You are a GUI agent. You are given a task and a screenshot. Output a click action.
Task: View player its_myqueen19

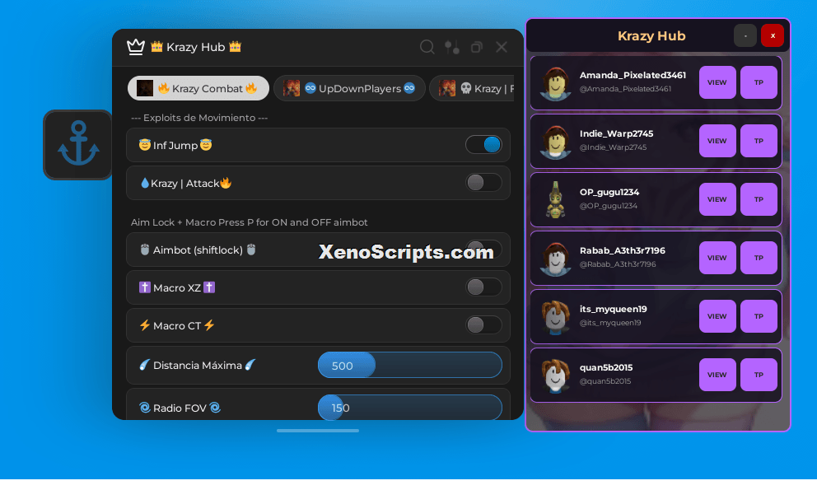coord(717,316)
